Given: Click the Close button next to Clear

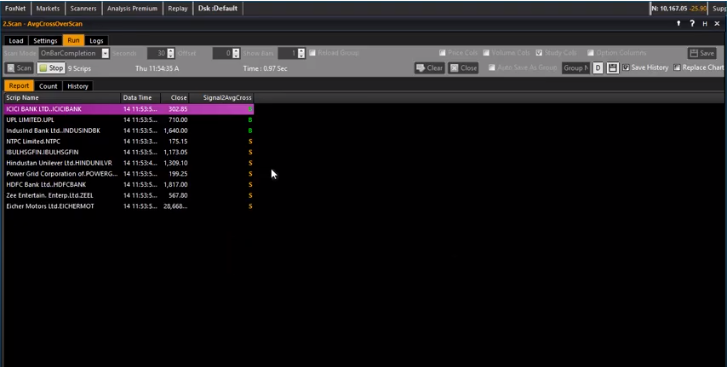Looking at the screenshot, I should pos(463,68).
